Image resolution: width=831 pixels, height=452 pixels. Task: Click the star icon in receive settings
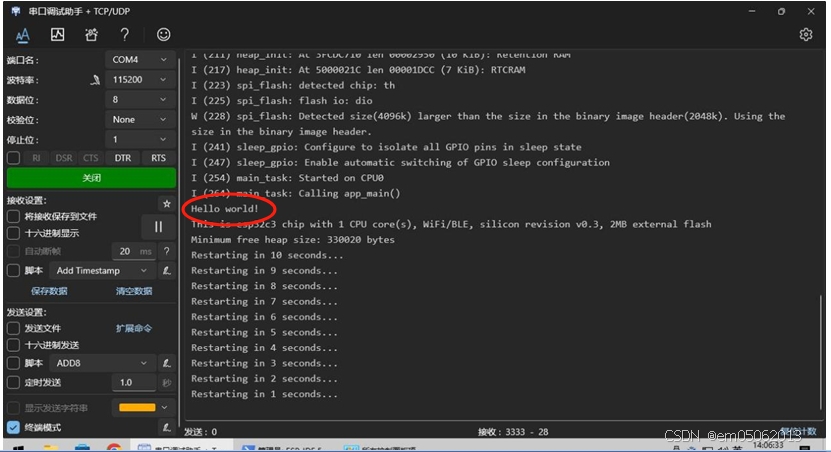(x=166, y=203)
